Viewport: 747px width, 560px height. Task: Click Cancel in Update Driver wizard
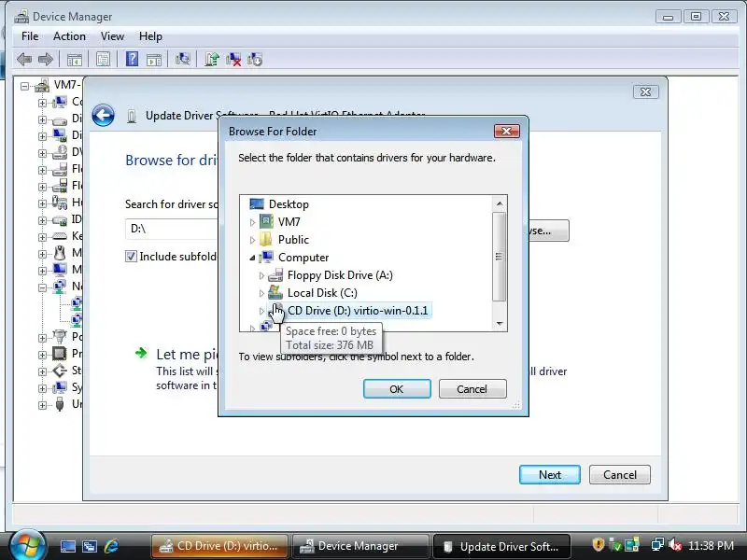(619, 475)
